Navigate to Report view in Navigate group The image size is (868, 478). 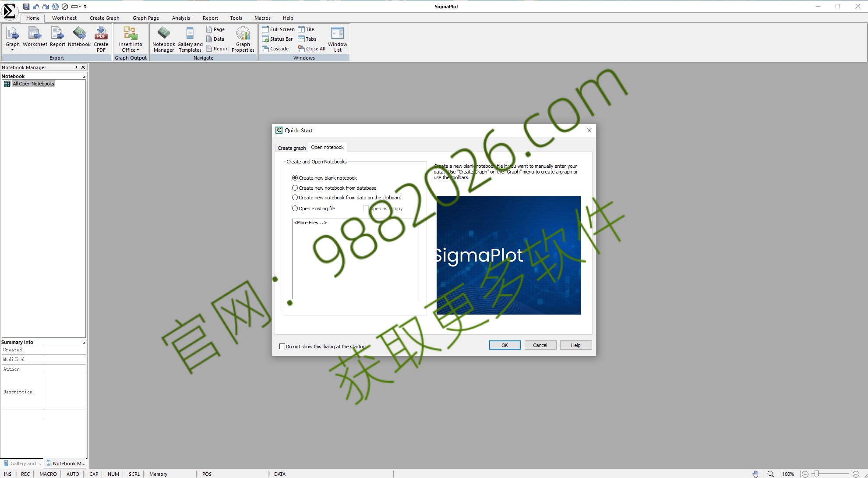click(x=218, y=49)
